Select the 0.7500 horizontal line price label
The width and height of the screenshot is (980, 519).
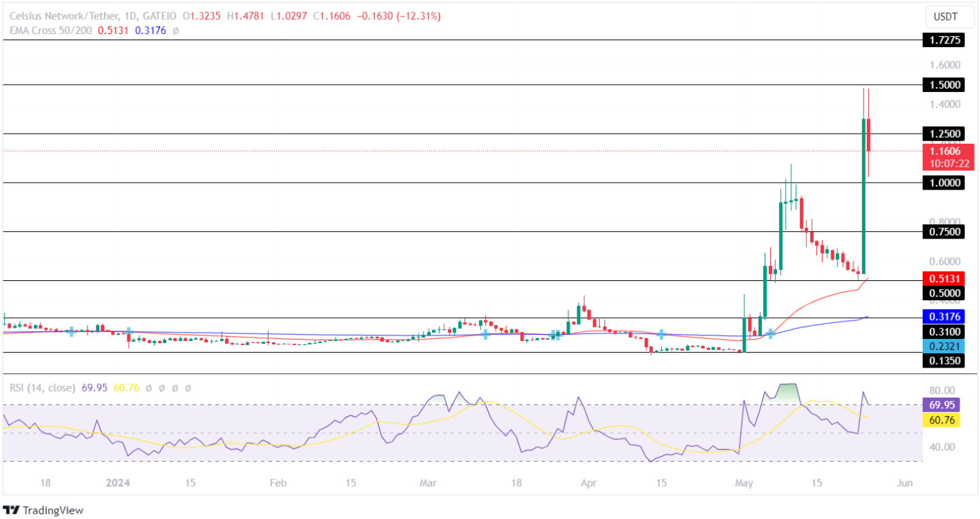(x=944, y=232)
